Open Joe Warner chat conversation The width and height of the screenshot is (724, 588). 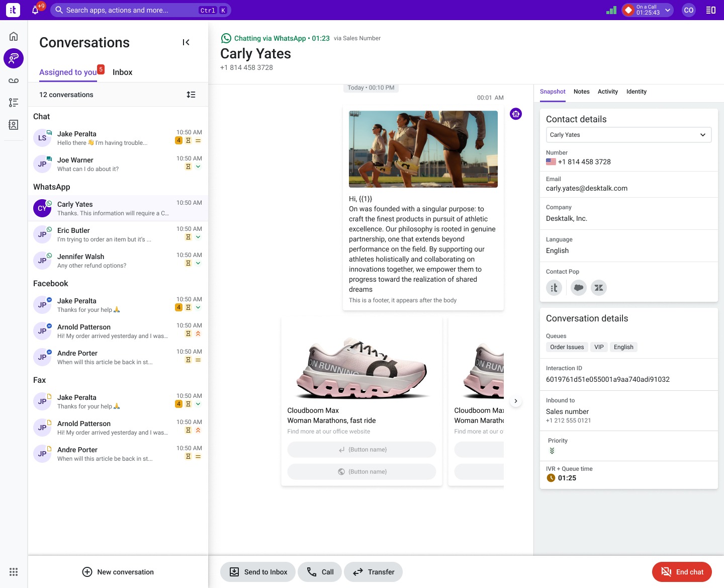[118, 164]
